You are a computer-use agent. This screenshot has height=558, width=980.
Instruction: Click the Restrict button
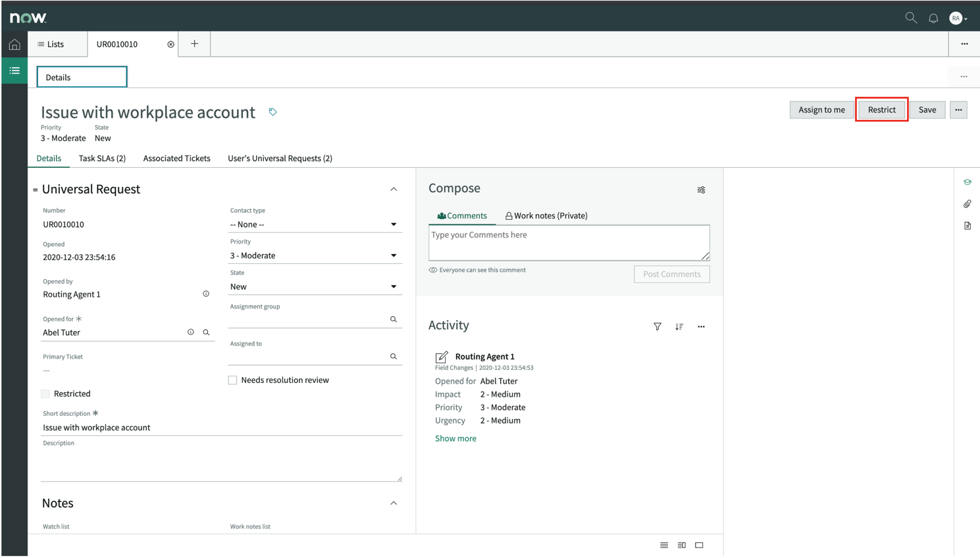coord(882,110)
